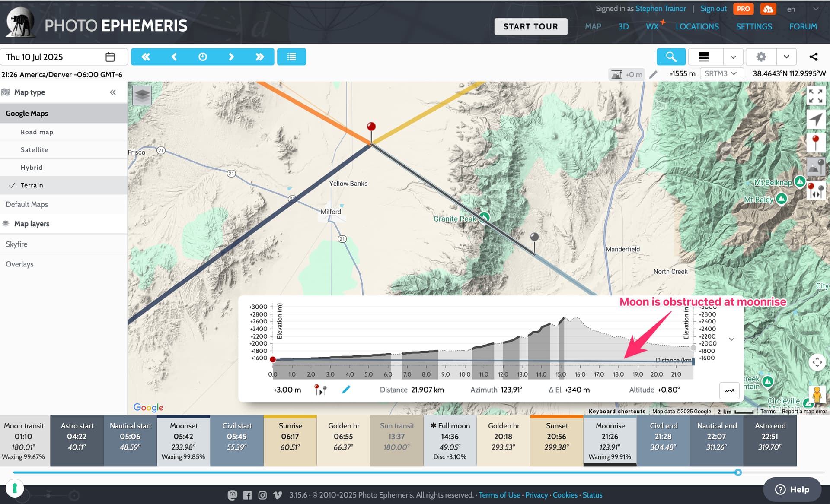Collapse the sidebar with double chevron
The height and width of the screenshot is (504, 830).
[x=113, y=92]
